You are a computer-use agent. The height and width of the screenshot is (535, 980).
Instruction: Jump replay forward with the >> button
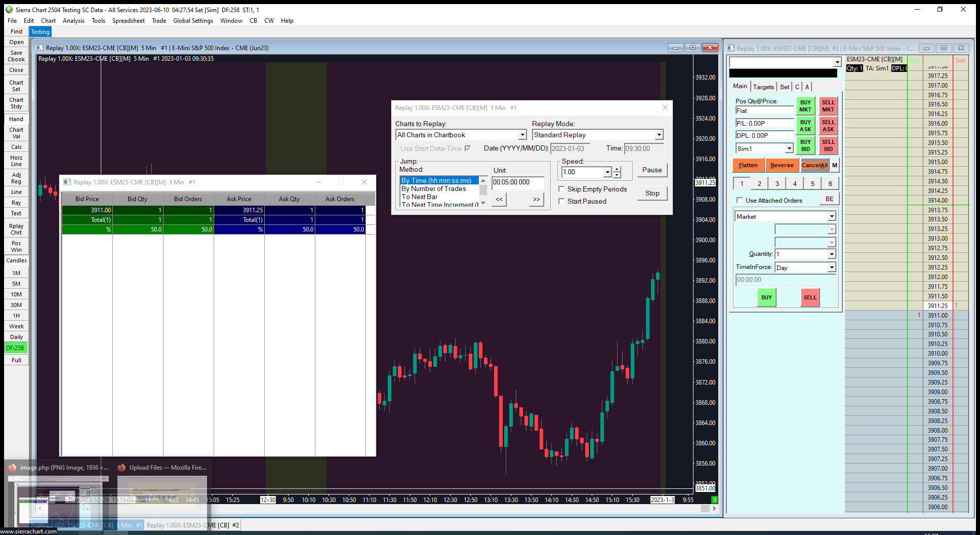point(537,200)
